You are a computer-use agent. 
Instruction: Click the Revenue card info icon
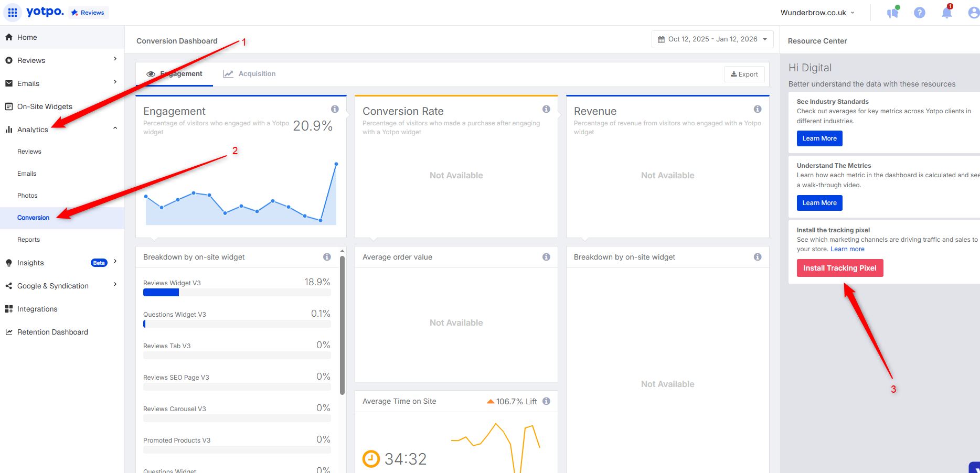coord(758,109)
